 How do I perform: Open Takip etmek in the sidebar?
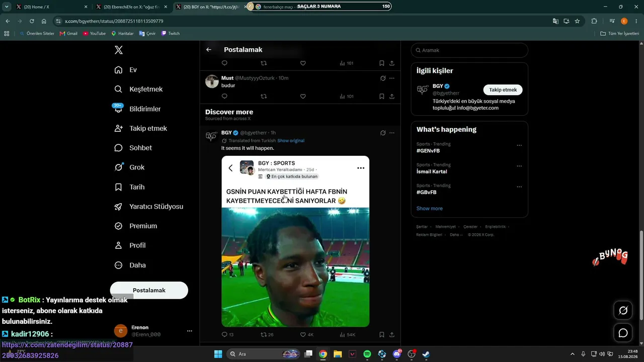[140, 128]
